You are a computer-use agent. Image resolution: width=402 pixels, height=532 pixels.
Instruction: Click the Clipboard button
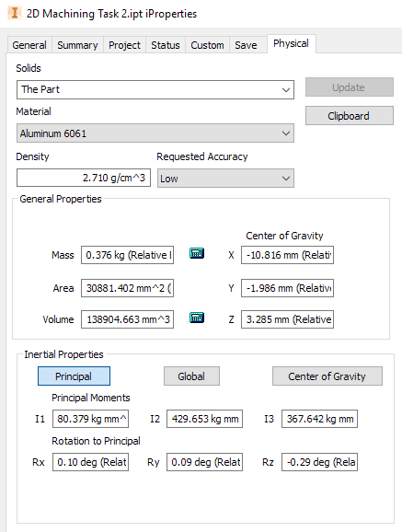coord(350,116)
